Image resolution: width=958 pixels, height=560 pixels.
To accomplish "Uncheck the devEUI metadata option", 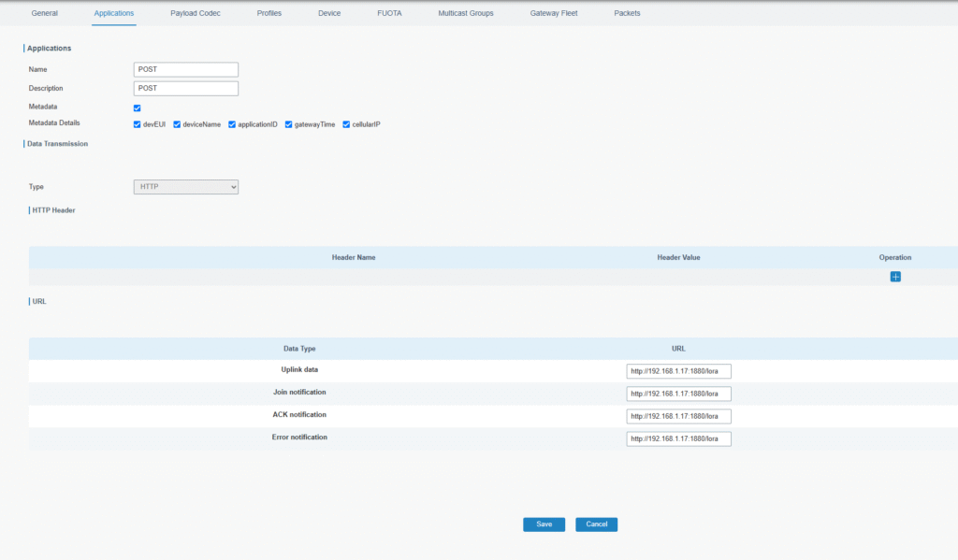I will (138, 124).
